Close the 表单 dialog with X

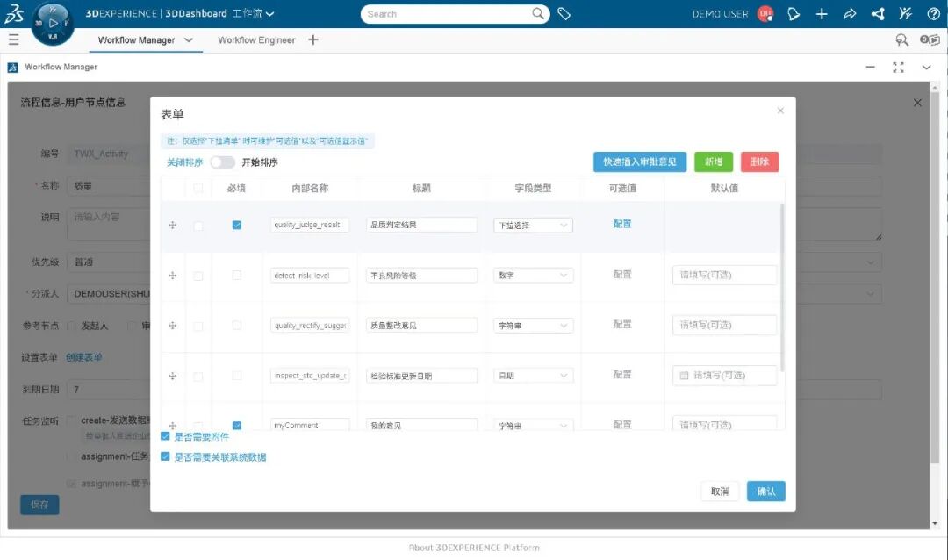click(x=780, y=111)
